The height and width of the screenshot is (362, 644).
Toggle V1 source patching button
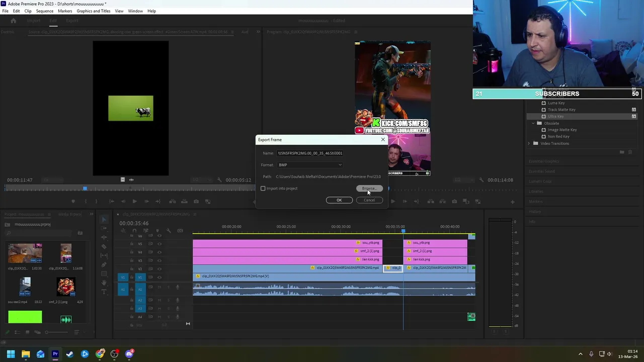123,277
